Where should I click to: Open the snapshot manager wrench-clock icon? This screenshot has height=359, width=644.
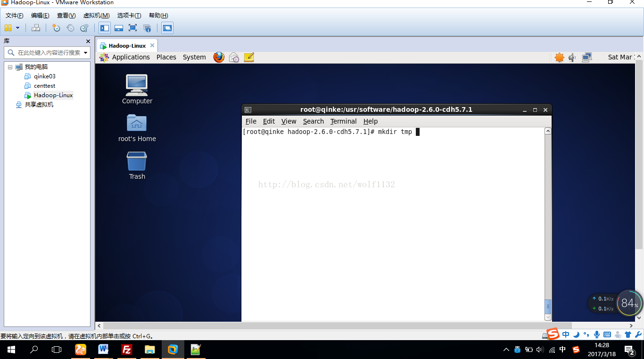(84, 28)
